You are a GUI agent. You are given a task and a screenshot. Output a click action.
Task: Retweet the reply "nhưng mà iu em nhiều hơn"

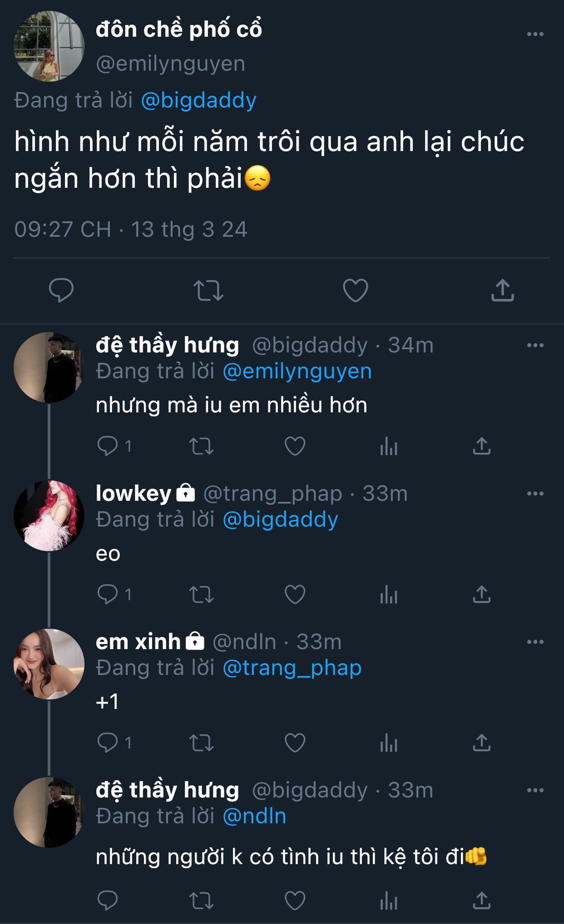[201, 446]
